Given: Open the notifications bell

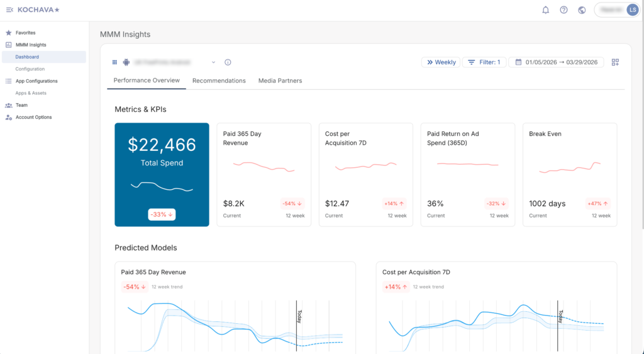Looking at the screenshot, I should [x=545, y=9].
